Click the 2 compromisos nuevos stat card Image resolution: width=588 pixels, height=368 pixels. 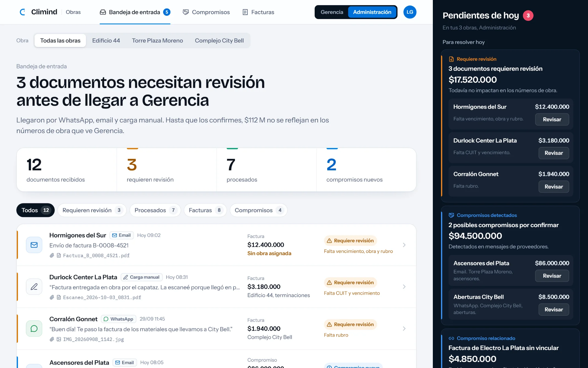point(366,170)
